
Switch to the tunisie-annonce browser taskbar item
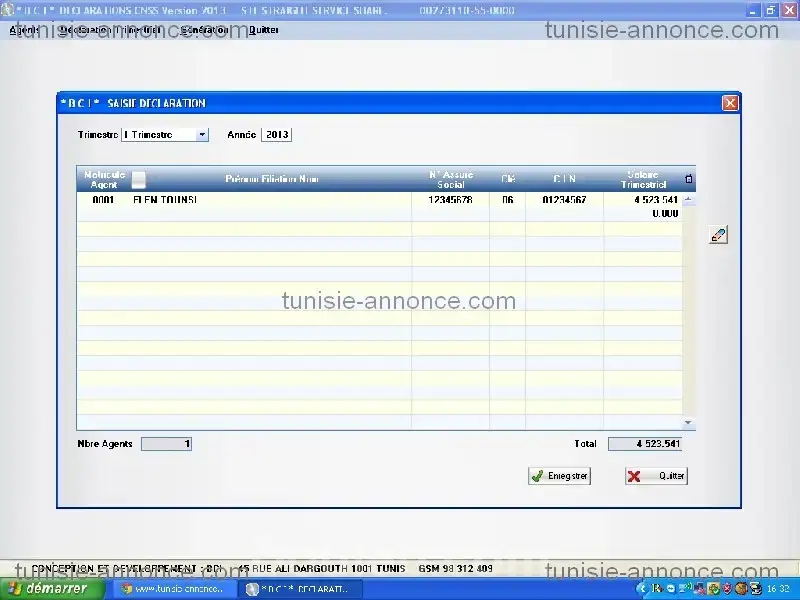coord(174,589)
